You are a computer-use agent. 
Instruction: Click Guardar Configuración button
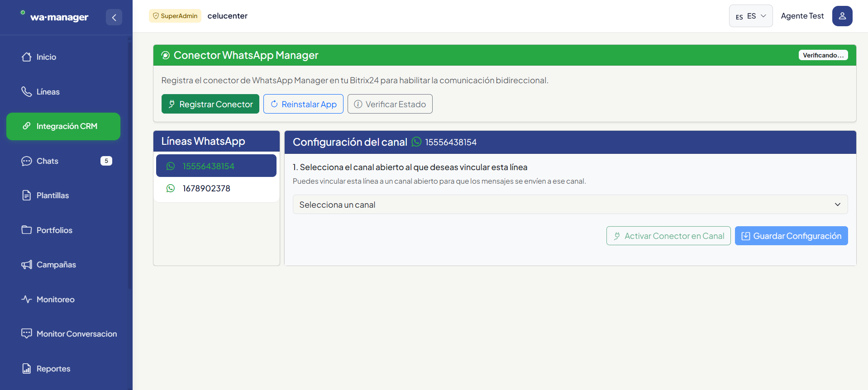pyautogui.click(x=792, y=236)
